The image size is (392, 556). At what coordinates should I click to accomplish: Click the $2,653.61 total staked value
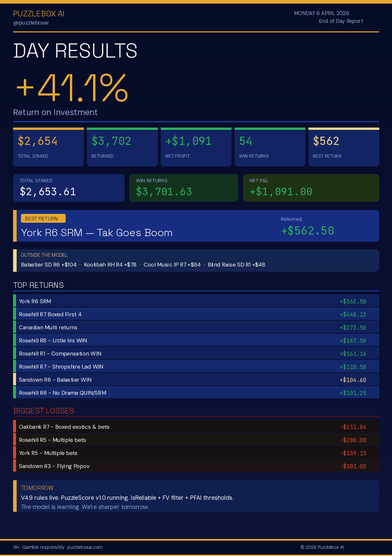coord(48,192)
